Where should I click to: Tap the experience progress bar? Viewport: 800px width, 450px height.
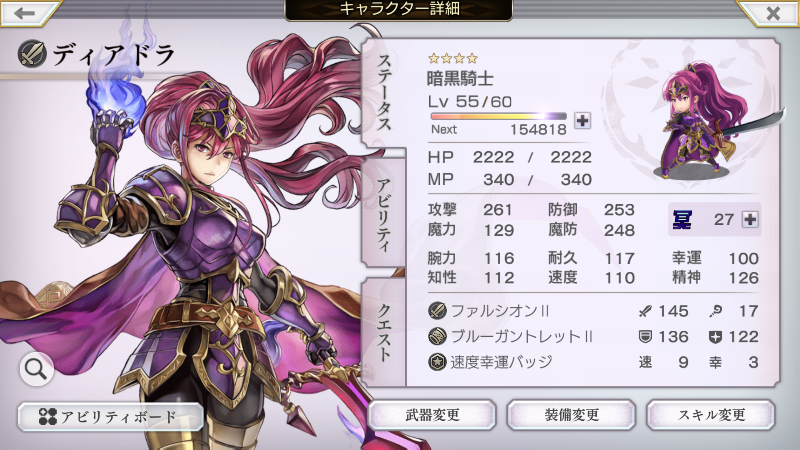pyautogui.click(x=498, y=116)
